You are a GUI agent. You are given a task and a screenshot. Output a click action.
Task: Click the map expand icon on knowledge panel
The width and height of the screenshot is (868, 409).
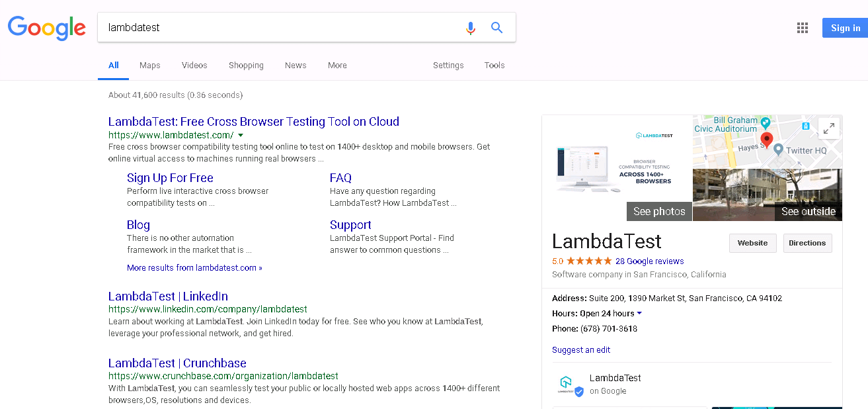(829, 128)
